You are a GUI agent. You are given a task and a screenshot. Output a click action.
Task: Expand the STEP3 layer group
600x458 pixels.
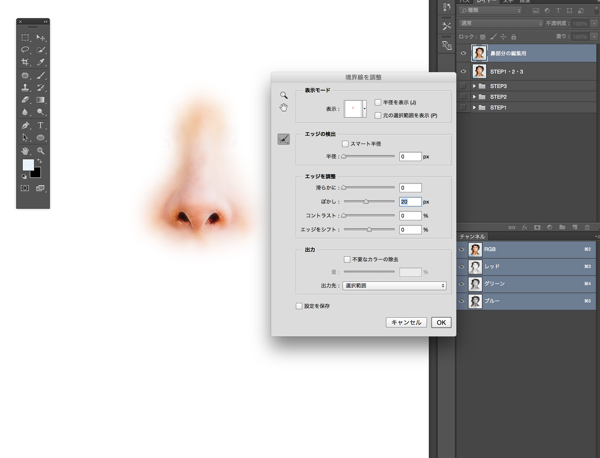point(474,86)
